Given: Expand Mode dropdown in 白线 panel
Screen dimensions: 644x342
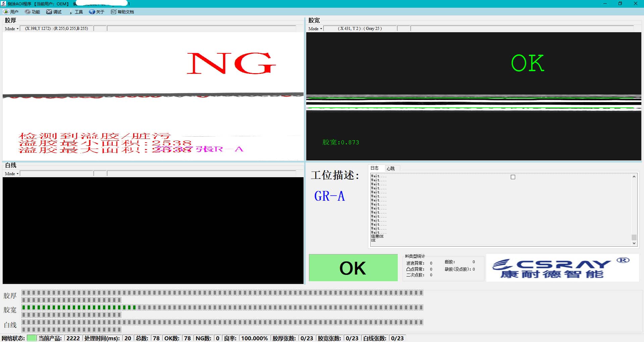Looking at the screenshot, I should pyautogui.click(x=12, y=174).
